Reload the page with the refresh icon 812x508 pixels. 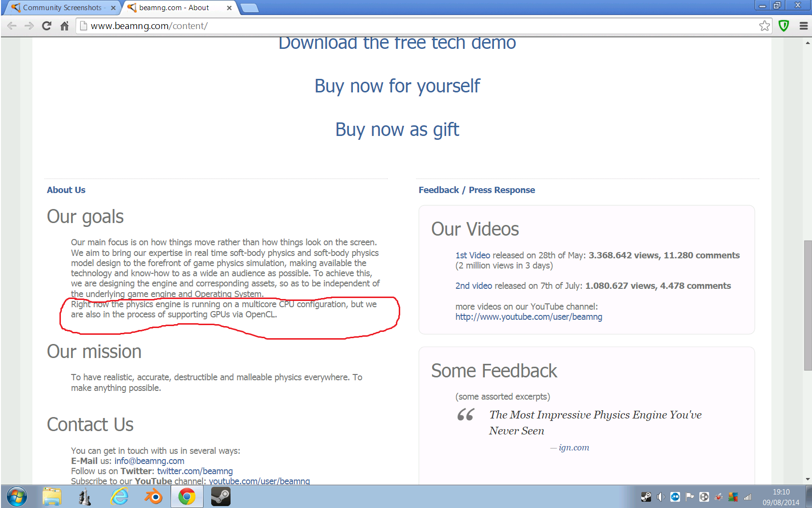click(x=46, y=26)
